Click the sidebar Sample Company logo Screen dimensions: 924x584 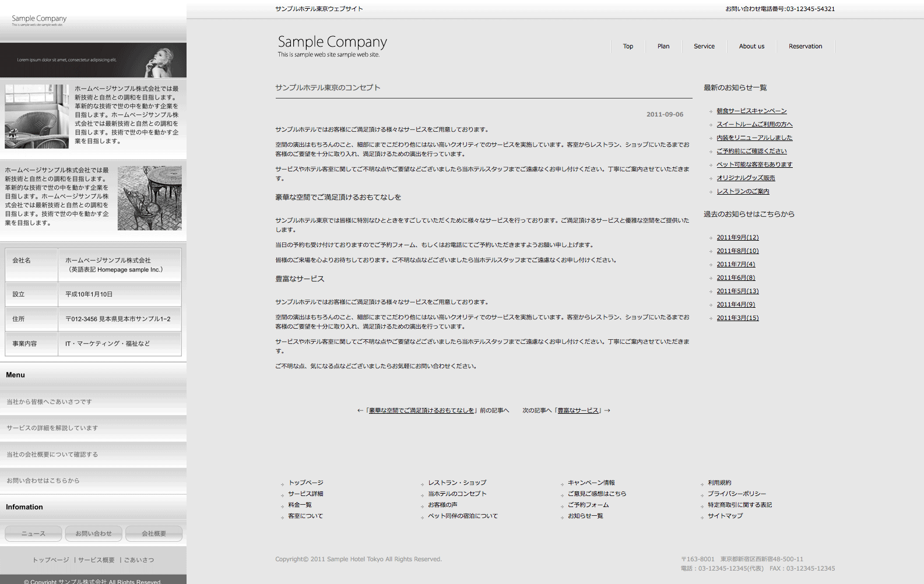tap(39, 20)
